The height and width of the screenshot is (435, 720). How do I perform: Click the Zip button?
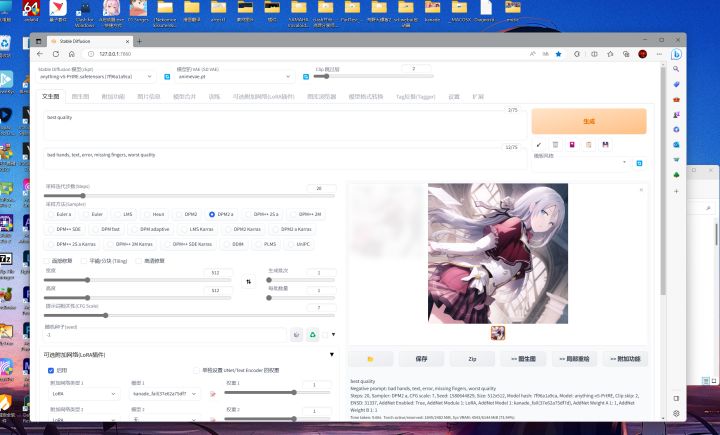(x=472, y=359)
